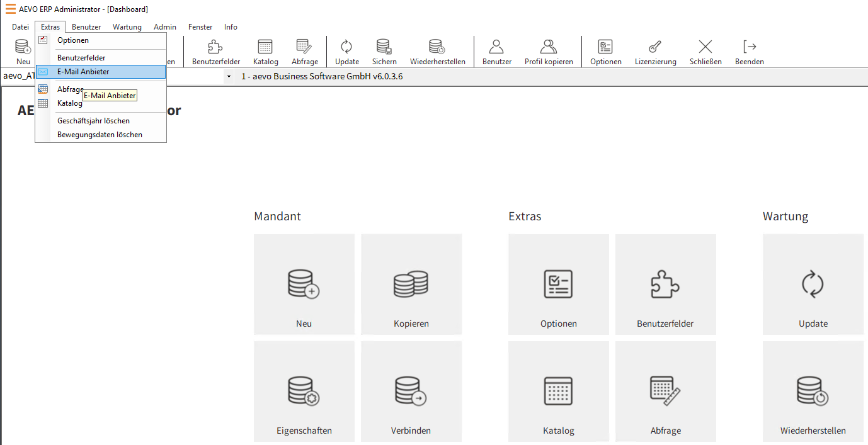868x445 pixels.
Task: Open Optionen via the toolbar icon
Action: click(x=605, y=50)
